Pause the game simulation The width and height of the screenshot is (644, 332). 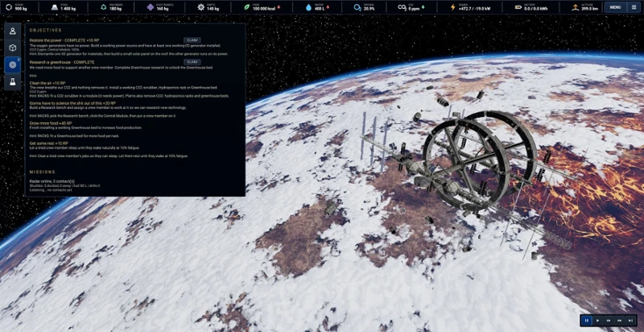pos(587,320)
